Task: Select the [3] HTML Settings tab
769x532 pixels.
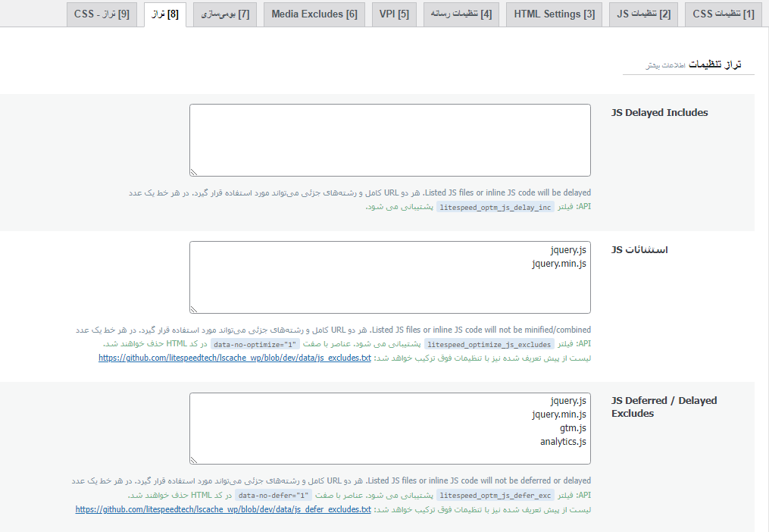Action: (x=554, y=14)
